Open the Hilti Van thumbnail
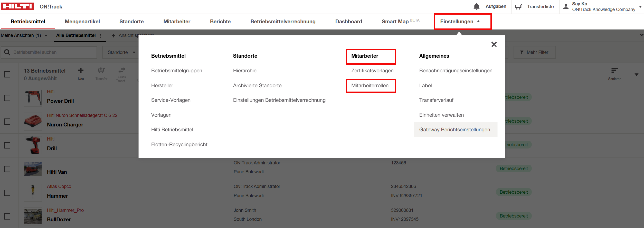This screenshot has width=644, height=228. coord(33,169)
